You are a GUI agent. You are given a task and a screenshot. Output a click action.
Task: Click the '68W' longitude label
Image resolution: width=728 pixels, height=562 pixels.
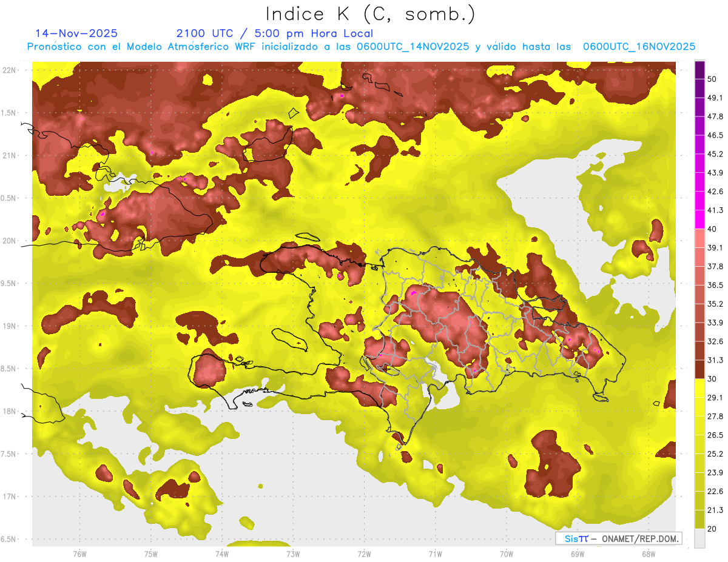point(648,554)
